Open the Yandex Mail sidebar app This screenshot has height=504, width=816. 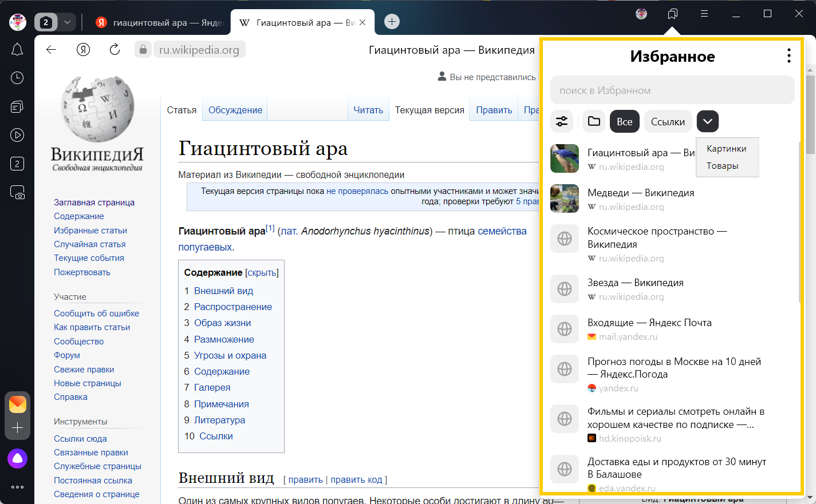pos(18,404)
